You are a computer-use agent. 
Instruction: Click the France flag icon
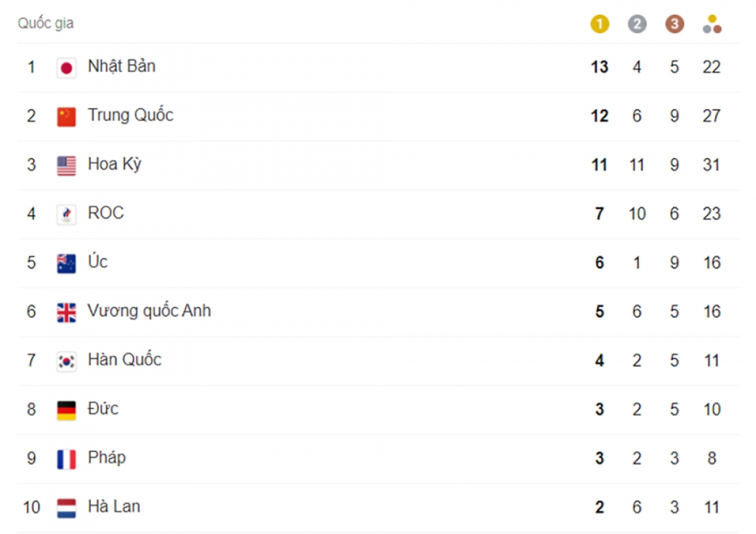(x=66, y=458)
